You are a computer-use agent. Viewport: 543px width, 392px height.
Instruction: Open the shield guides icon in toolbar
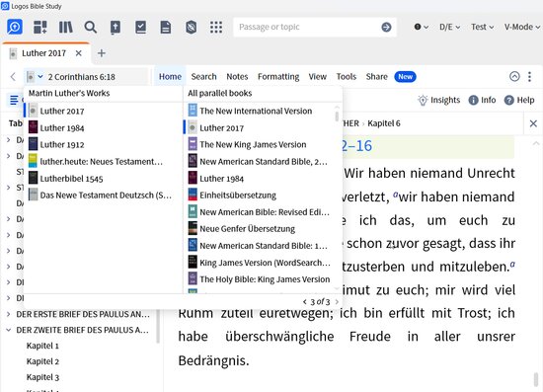pos(191,27)
